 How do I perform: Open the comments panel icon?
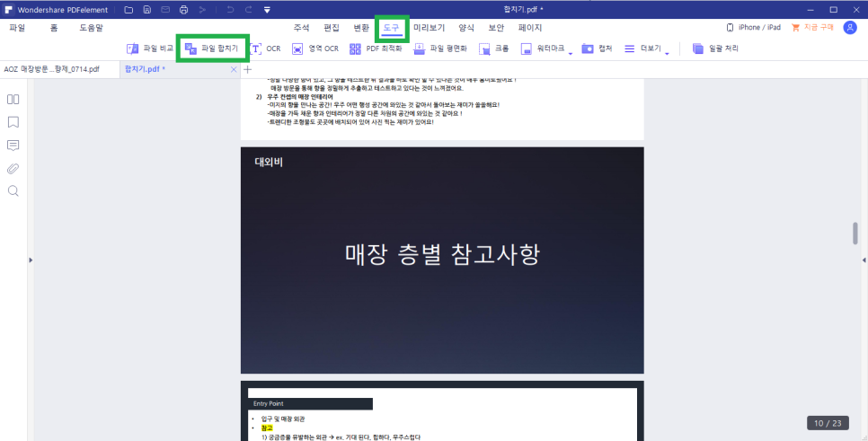(x=13, y=146)
